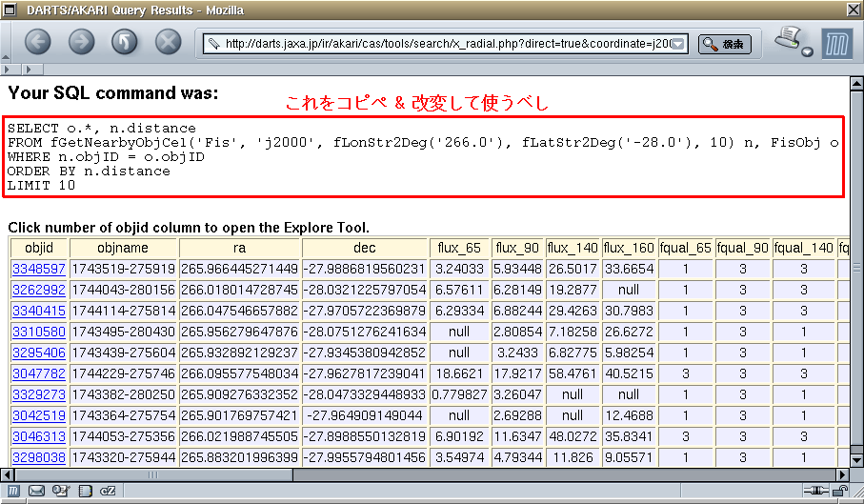Open the window menu icon in the title bar
This screenshot has height=504, width=864.
pos(10,10)
